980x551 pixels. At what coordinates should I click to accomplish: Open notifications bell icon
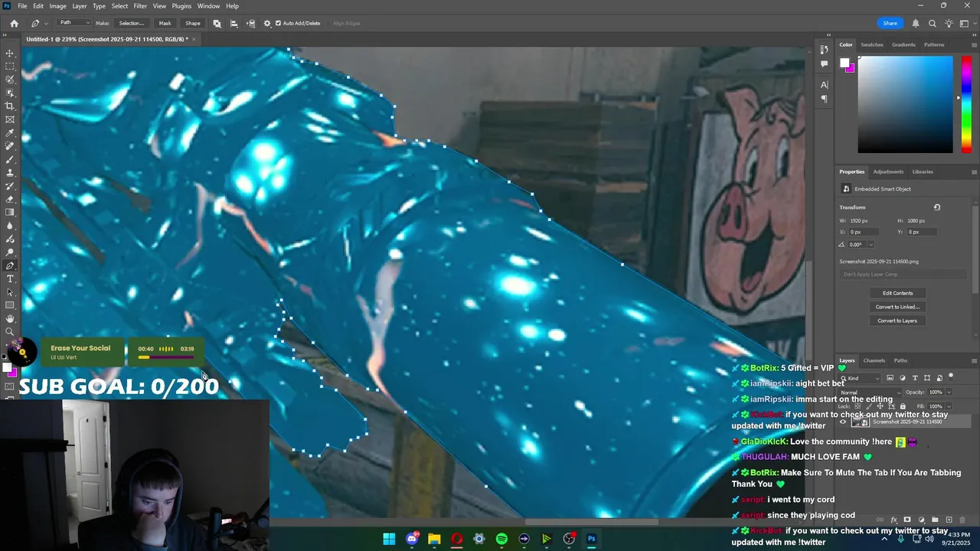(915, 23)
